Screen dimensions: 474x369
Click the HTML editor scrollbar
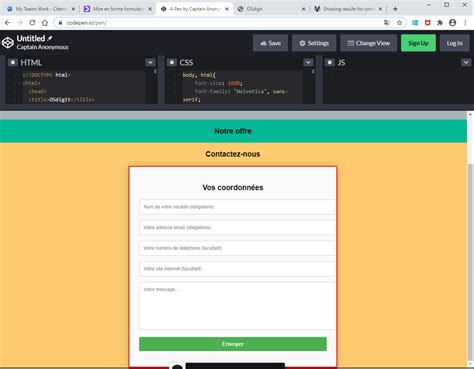pyautogui.click(x=155, y=71)
